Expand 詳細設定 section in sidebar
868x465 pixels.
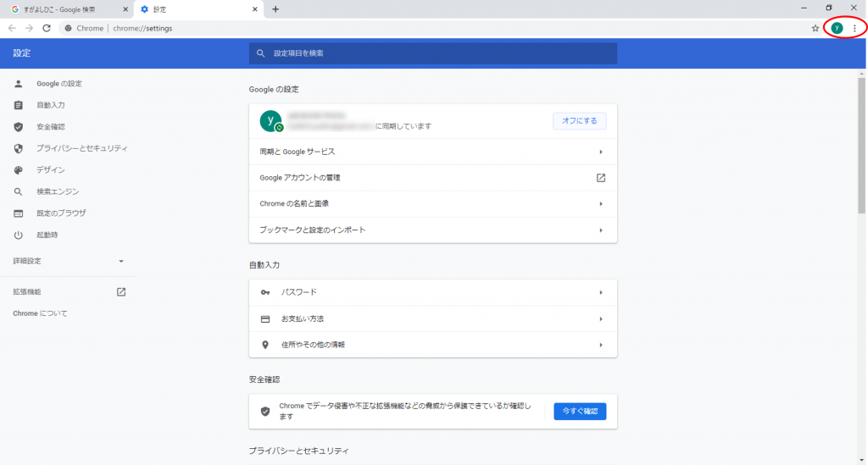[x=68, y=261]
